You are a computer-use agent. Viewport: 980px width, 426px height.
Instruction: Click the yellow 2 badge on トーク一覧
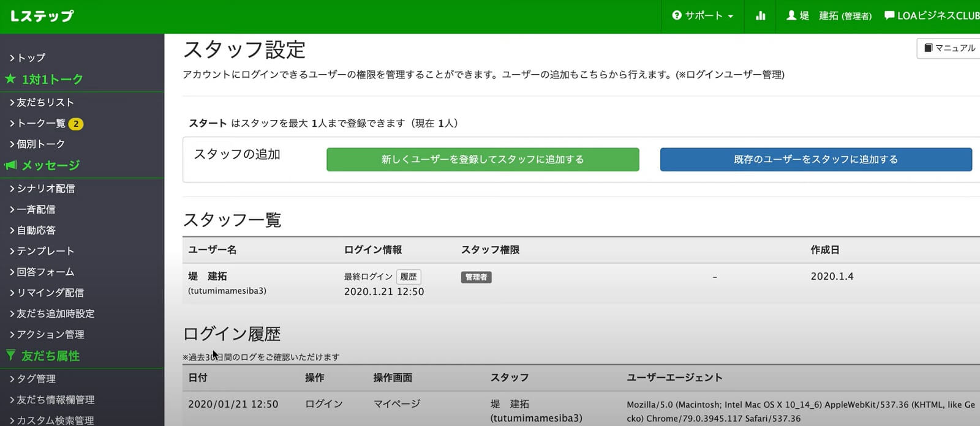[x=76, y=124]
